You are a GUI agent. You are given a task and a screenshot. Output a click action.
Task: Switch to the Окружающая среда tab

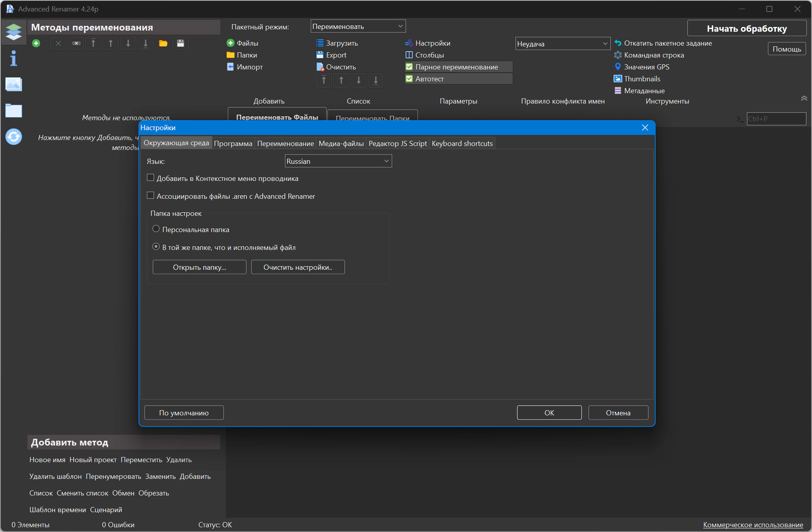[176, 143]
